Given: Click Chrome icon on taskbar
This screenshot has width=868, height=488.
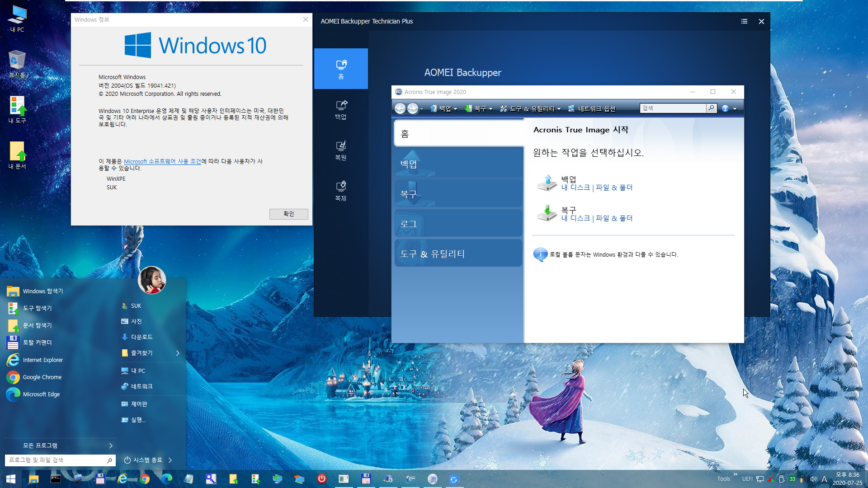Looking at the screenshot, I should [x=145, y=479].
